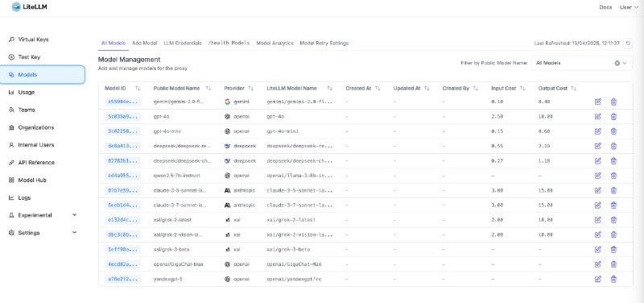
Task: Delete the gemini-2.0 model row
Action: coord(613,102)
